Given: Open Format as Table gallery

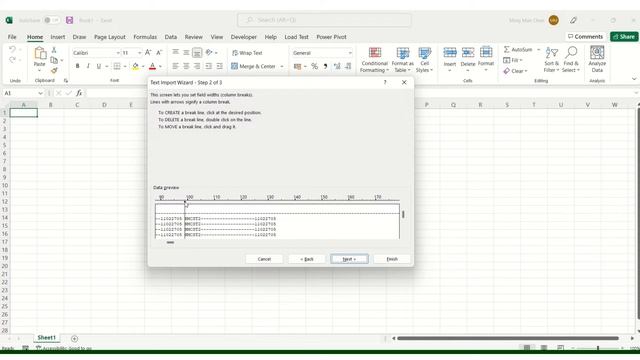Looking at the screenshot, I should coord(402,60).
